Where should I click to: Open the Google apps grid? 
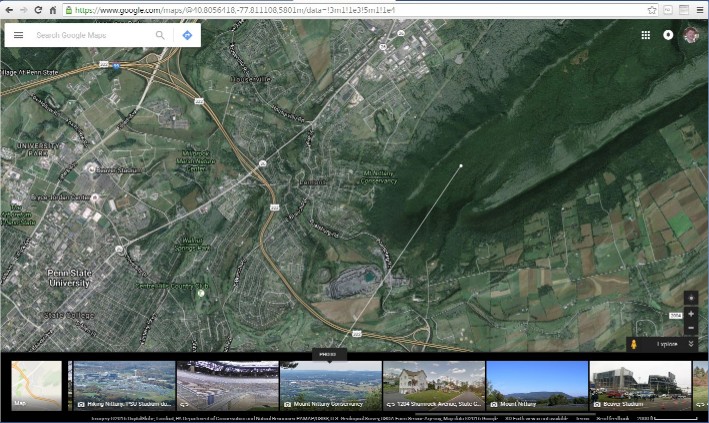click(x=646, y=35)
